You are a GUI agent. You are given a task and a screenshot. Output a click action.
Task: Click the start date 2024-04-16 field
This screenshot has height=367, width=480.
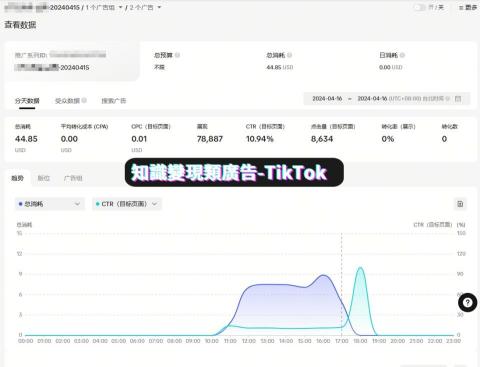(327, 99)
